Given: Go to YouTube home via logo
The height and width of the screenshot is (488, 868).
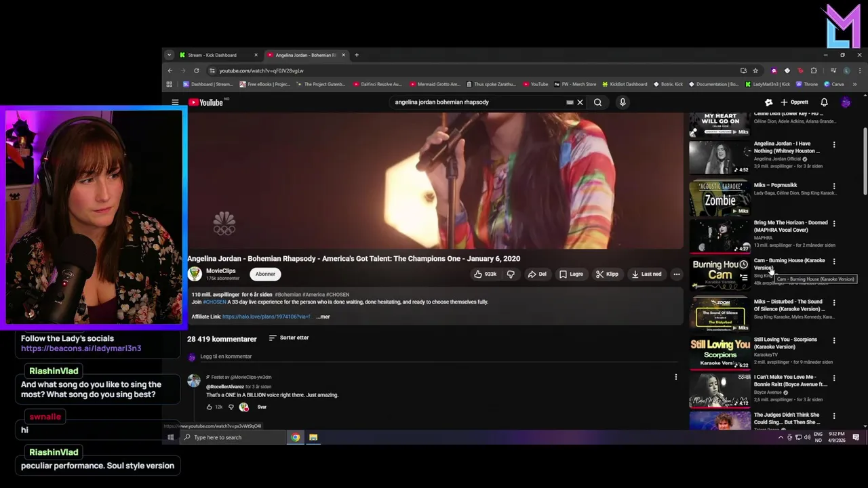Looking at the screenshot, I should click(x=206, y=102).
